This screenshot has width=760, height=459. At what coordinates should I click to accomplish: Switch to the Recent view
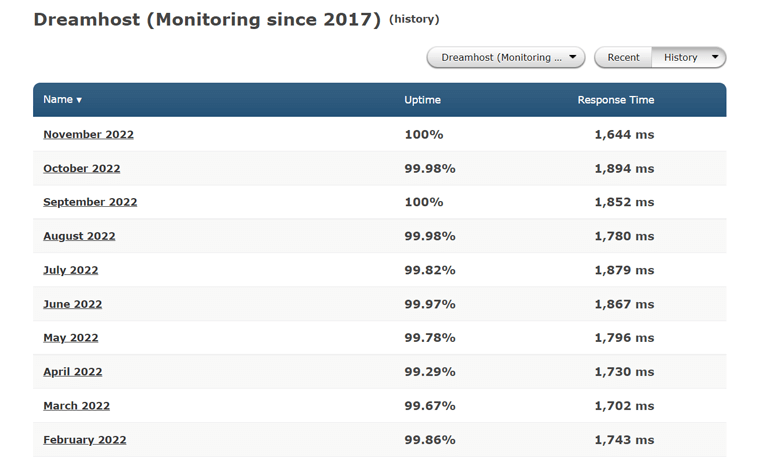pyautogui.click(x=623, y=58)
